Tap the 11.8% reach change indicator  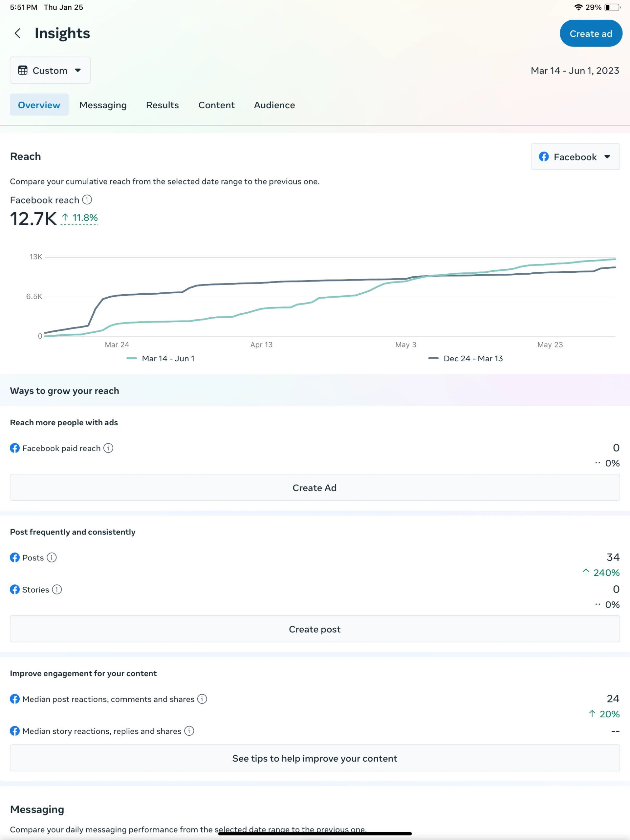click(x=80, y=218)
